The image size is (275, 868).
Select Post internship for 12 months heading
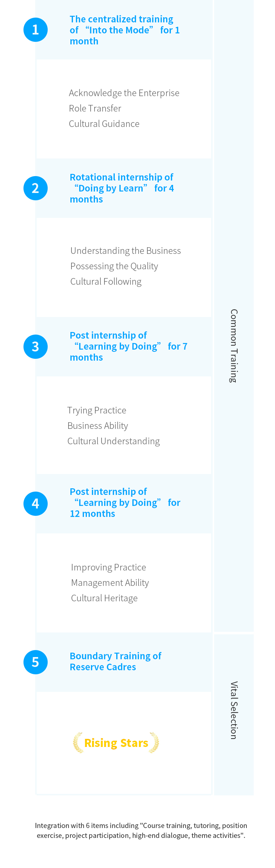pyautogui.click(x=125, y=503)
